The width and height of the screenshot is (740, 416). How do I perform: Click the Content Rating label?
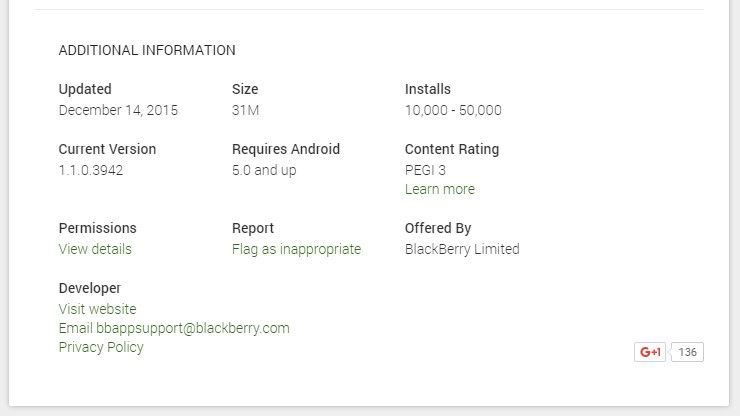pos(452,149)
